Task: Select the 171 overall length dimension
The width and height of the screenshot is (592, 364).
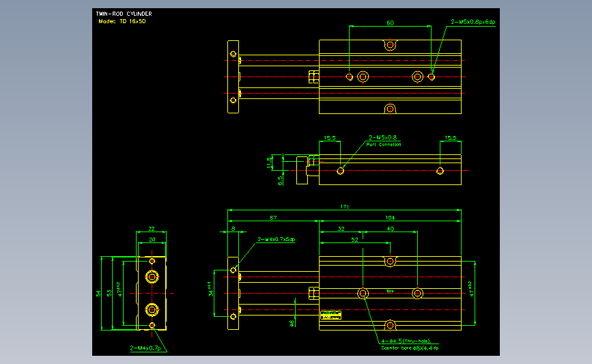Action: point(344,207)
